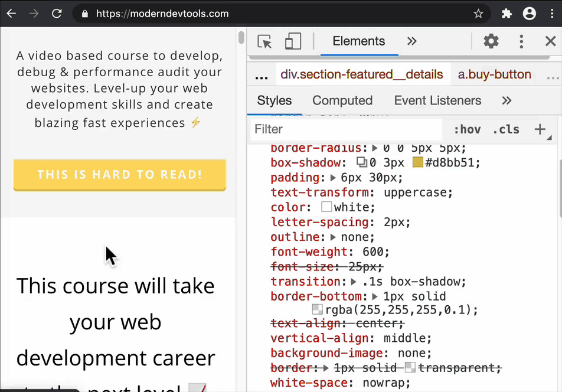This screenshot has height=392, width=562.
Task: Expand the padding shorthand triangle
Action: (x=333, y=177)
